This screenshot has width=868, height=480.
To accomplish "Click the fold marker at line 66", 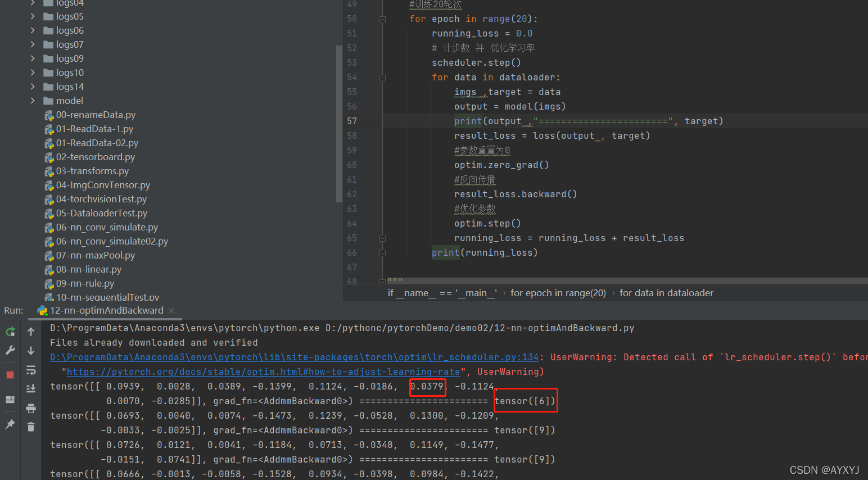I will click(x=382, y=253).
